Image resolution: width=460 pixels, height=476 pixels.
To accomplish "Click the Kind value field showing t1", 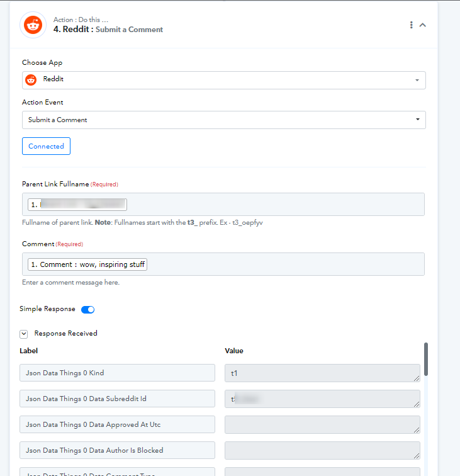I will pyautogui.click(x=322, y=373).
